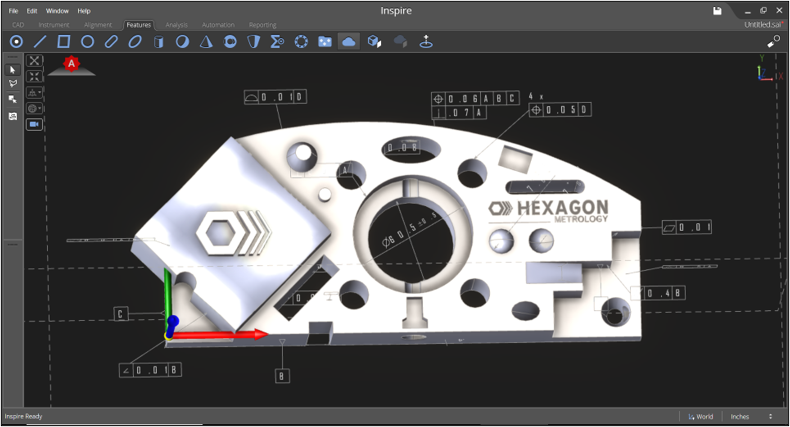Choose the Circle feature tool
Screen dimensions: 790x427
(x=88, y=42)
